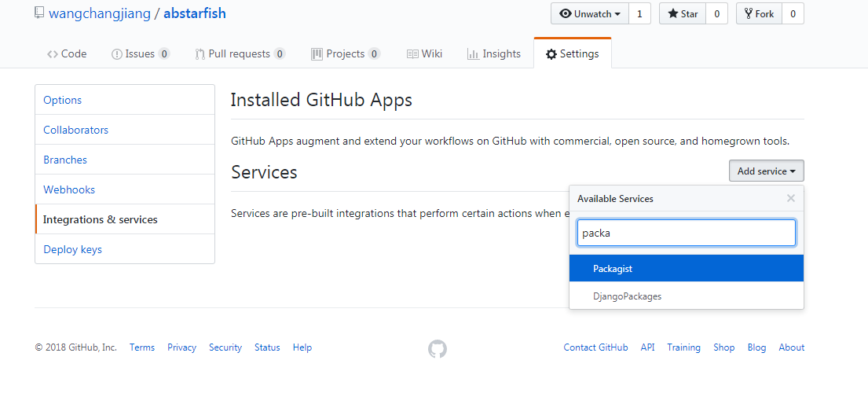Click the forks count 0
This screenshot has height=408, width=868.
[793, 14]
